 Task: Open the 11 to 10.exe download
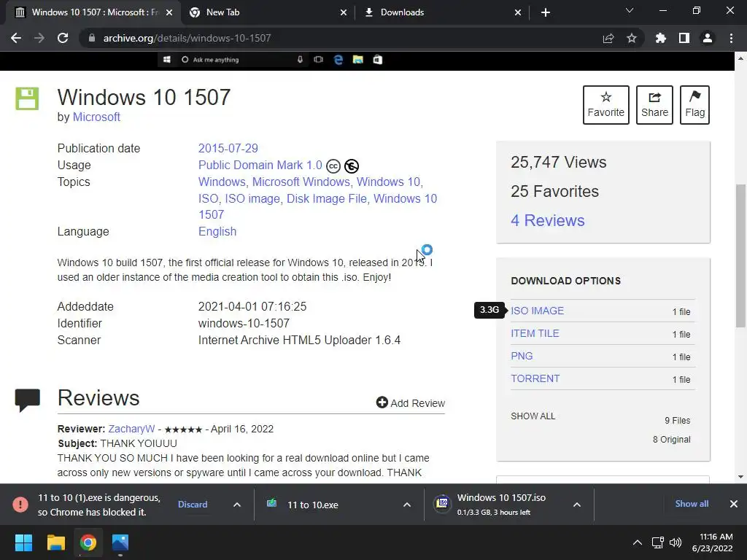(312, 505)
